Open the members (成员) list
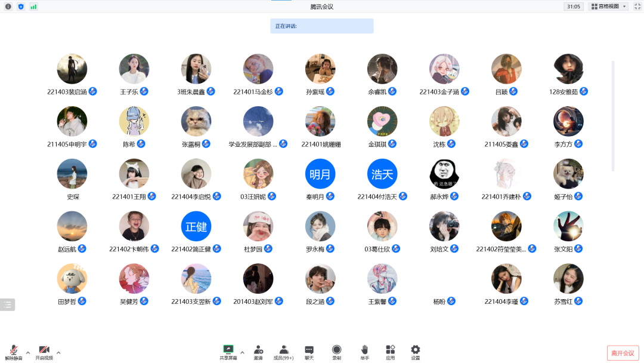 pos(284,352)
